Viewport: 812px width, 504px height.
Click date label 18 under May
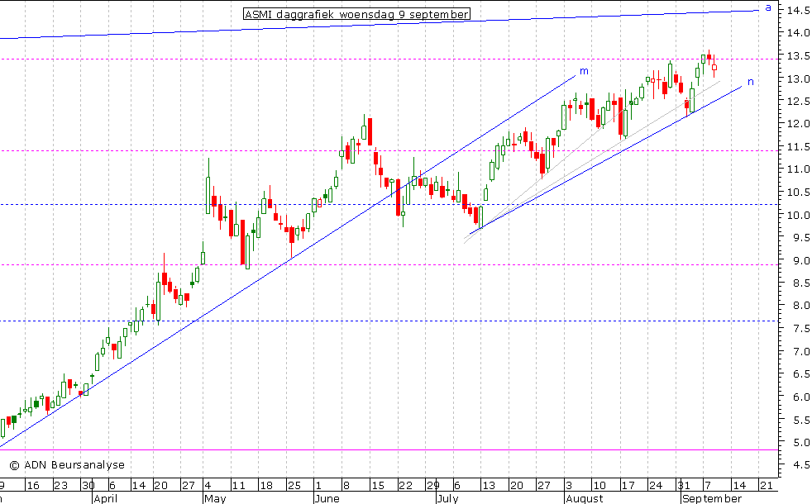point(265,485)
